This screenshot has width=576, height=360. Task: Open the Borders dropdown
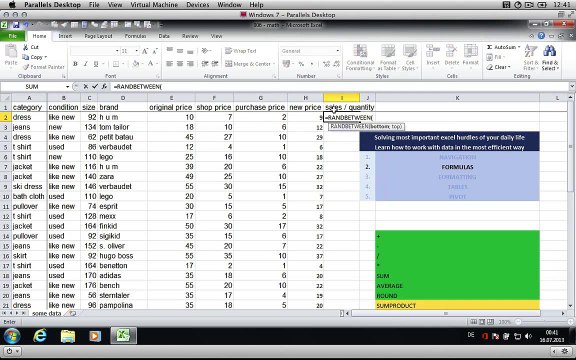pyautogui.click(x=123, y=64)
